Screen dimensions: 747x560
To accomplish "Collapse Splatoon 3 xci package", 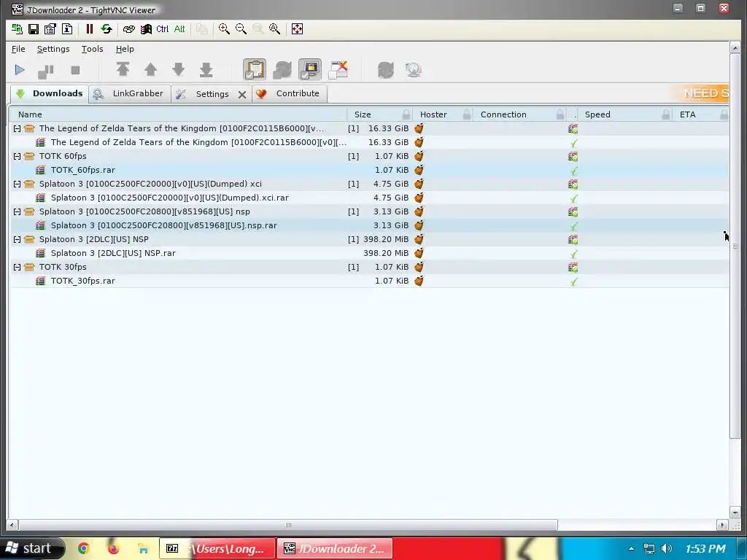I will pos(18,184).
